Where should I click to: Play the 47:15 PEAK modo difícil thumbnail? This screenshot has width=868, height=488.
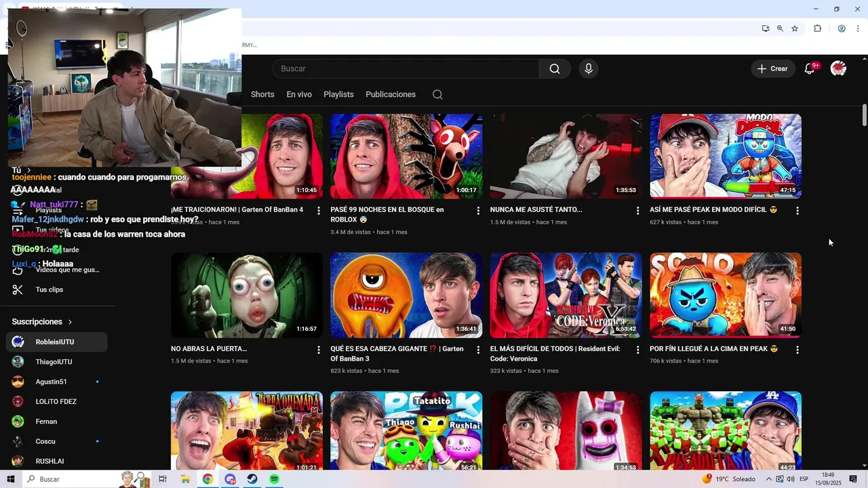726,156
